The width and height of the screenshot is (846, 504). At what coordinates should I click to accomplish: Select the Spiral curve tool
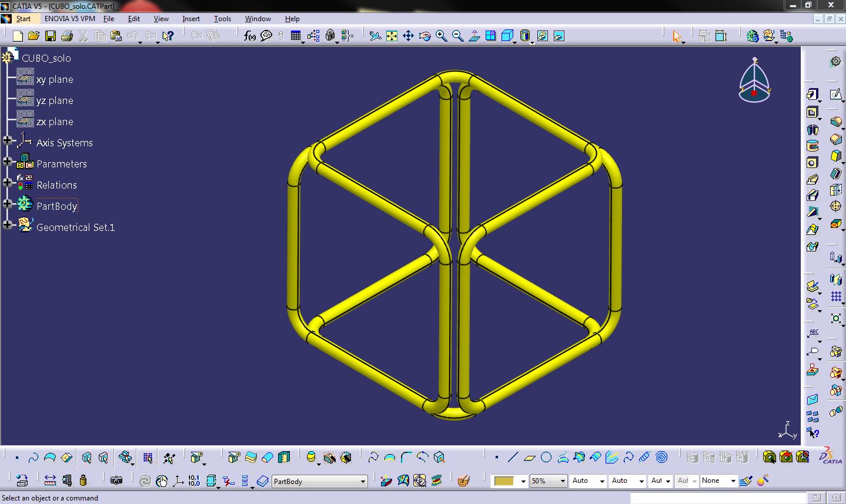(x=661, y=457)
